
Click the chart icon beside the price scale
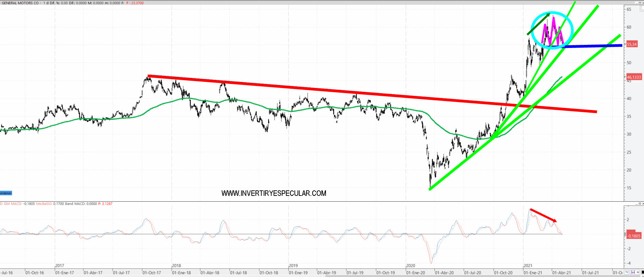(x=642, y=9)
